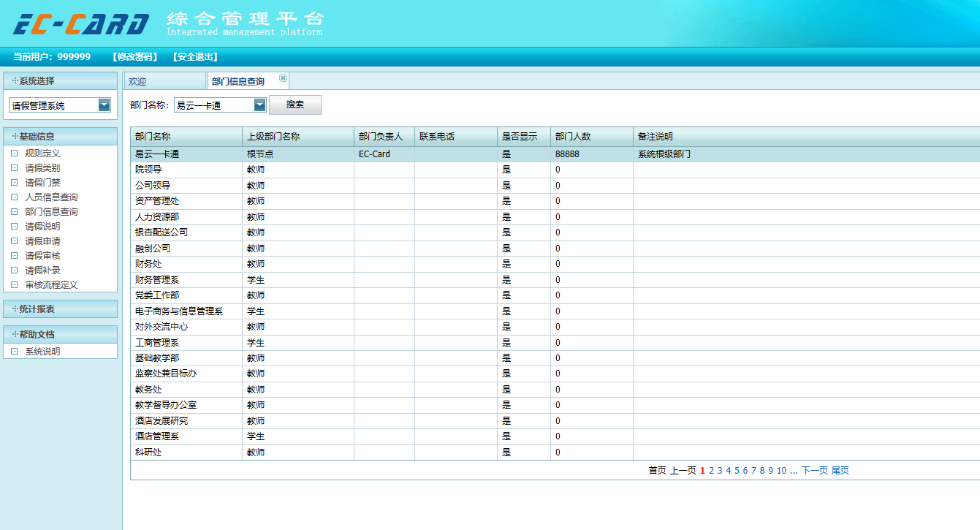The width and height of the screenshot is (980, 530).
Task: Collapse the 帮助文档 panel header
Action: [60, 335]
